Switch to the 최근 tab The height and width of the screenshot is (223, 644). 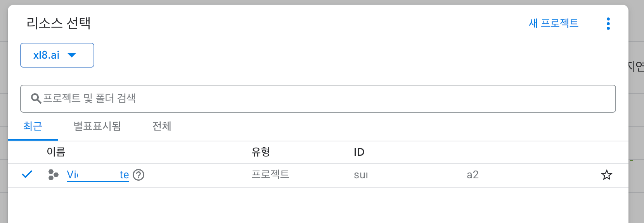coord(33,126)
